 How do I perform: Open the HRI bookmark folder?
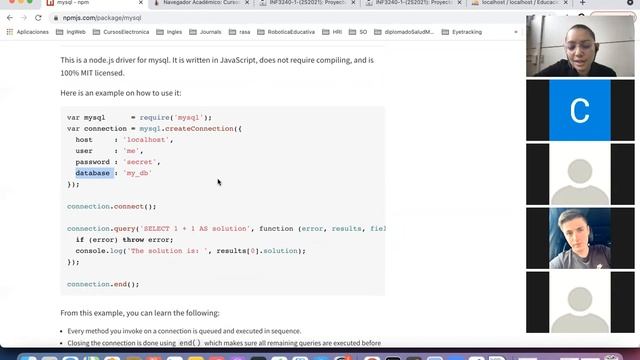pyautogui.click(x=332, y=32)
